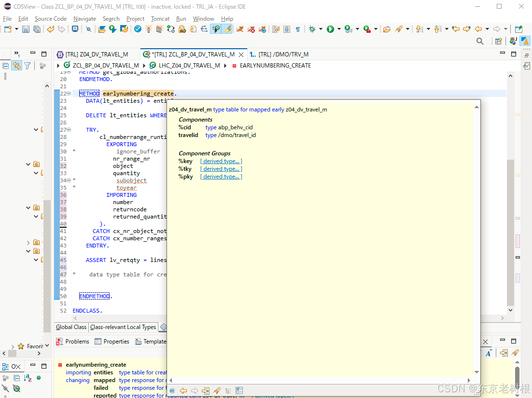Image resolution: width=532 pixels, height=398 pixels.
Task: Toggle the highlighted Mark Occurrences pen icon
Action: [x=226, y=29]
